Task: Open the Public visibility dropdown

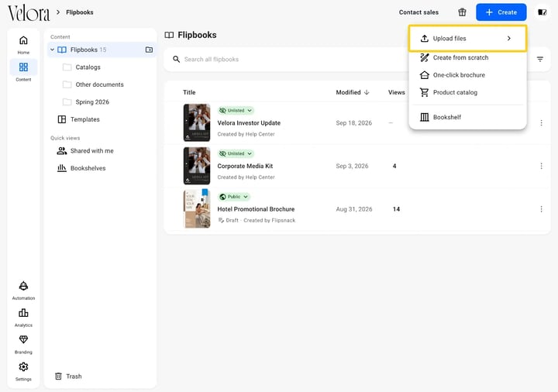Action: pyautogui.click(x=234, y=196)
